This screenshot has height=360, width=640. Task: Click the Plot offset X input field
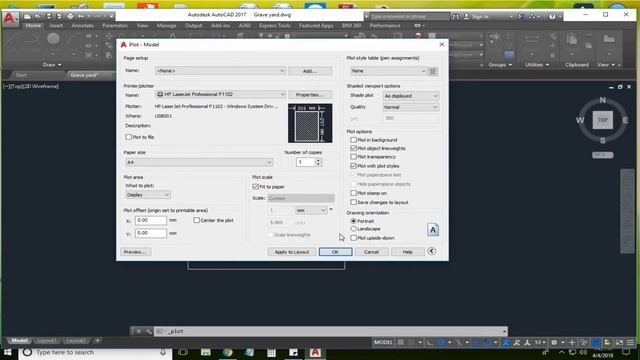pos(151,220)
